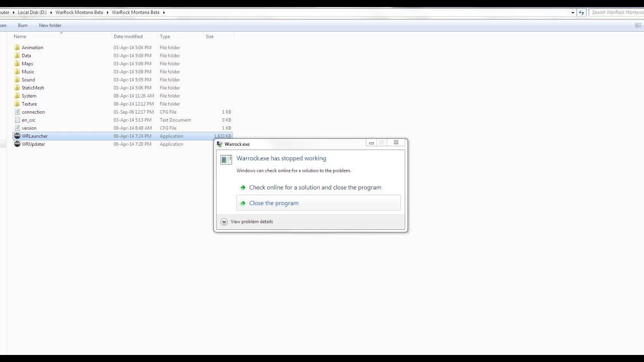Close the Warrock.exe error dialog
Image resolution: width=644 pixels, height=362 pixels.
(396, 143)
